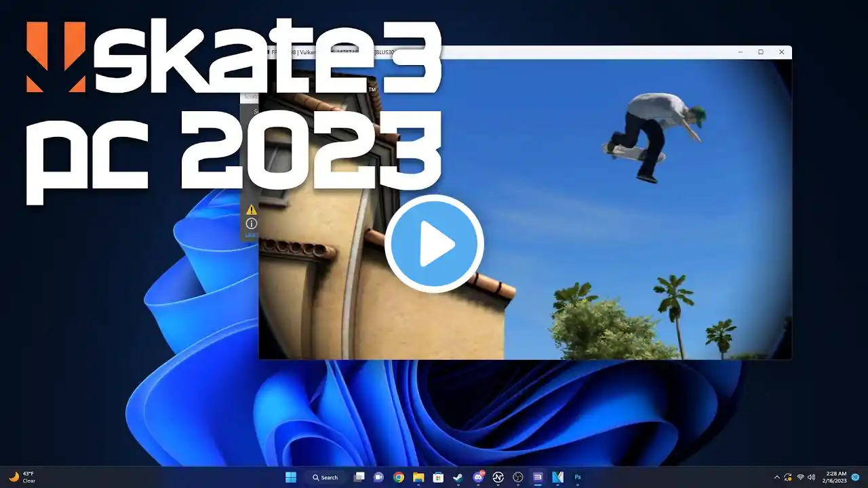868x488 pixels.
Task: Switch to Photoshop on the taskbar
Action: click(x=578, y=477)
